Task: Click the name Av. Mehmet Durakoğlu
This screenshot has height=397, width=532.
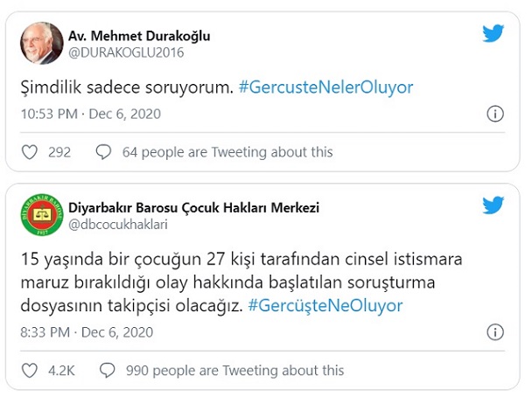Action: click(x=139, y=36)
